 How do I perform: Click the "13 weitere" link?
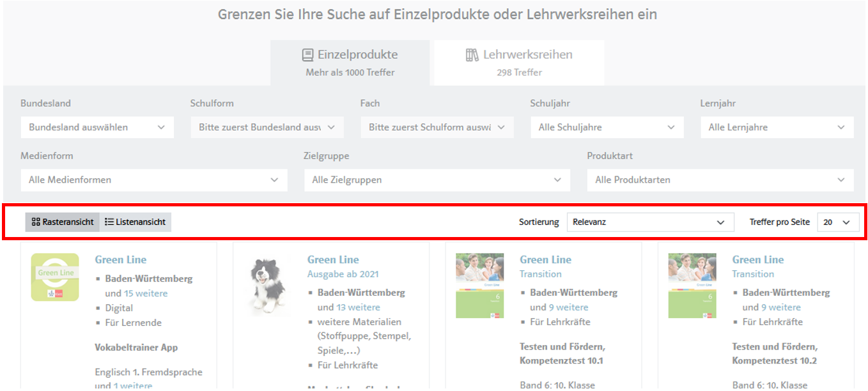358,307
